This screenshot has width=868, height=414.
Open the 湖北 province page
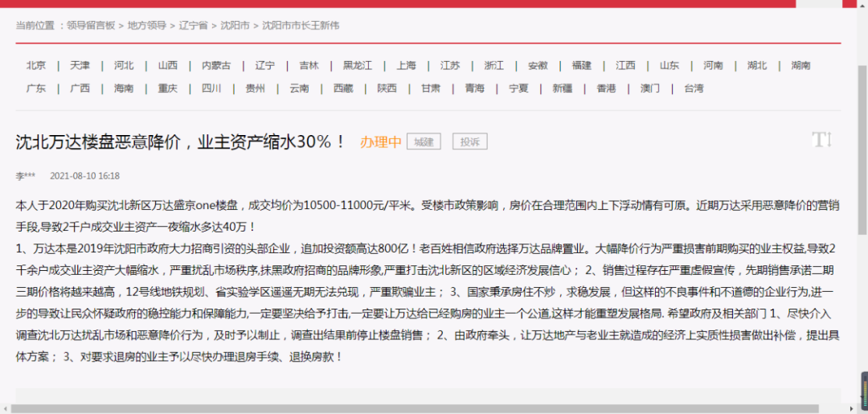tap(757, 65)
